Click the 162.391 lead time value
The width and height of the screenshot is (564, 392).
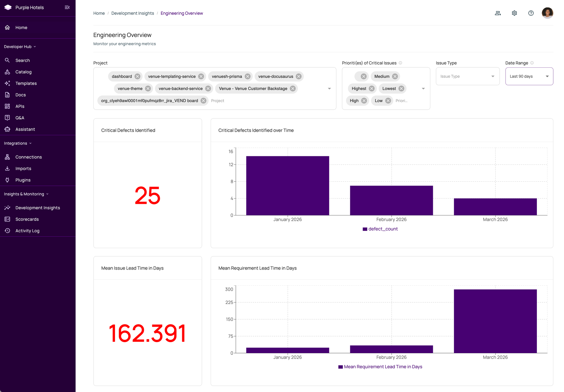tap(147, 334)
